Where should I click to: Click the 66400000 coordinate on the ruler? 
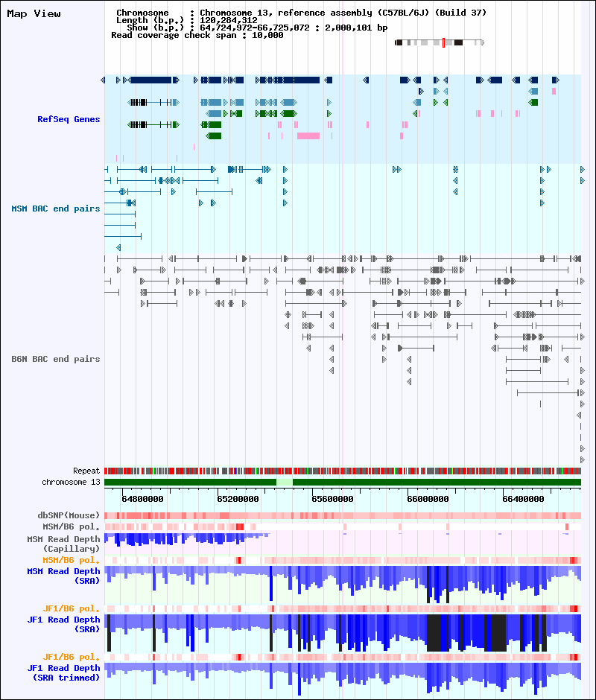(x=523, y=499)
